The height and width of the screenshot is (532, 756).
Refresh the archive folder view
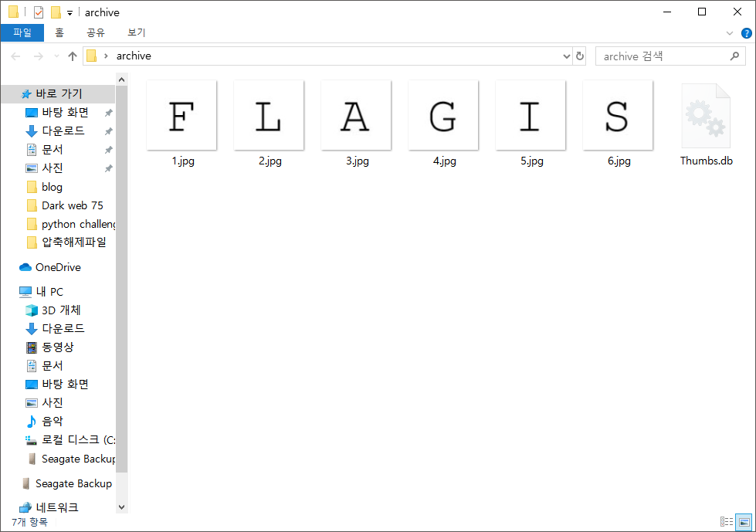click(579, 56)
